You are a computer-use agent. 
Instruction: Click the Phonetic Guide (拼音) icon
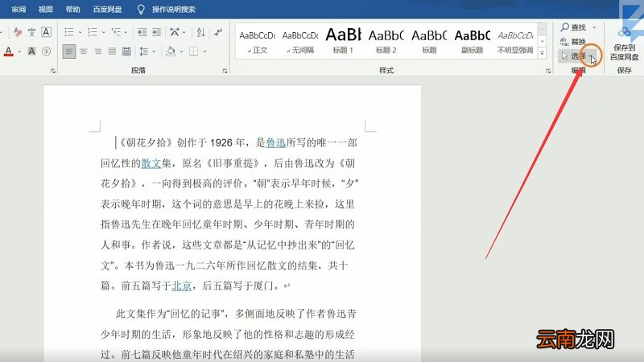click(31, 32)
